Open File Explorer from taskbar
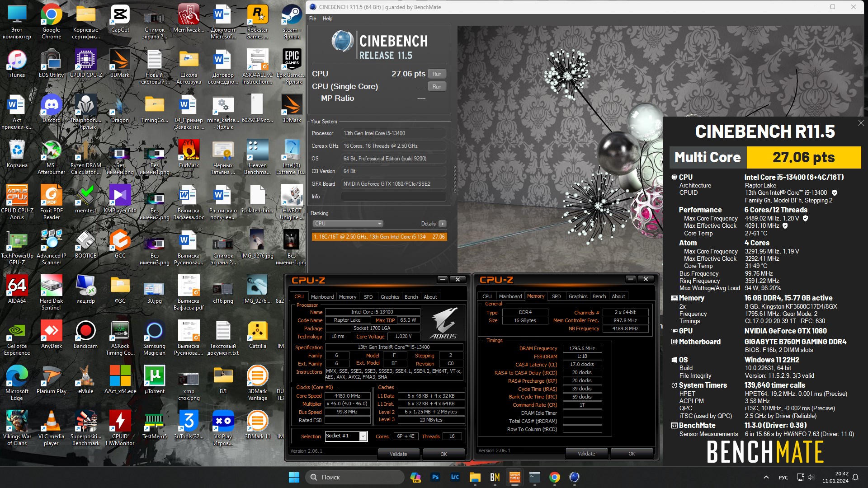Image resolution: width=868 pixels, height=488 pixels. (x=475, y=477)
